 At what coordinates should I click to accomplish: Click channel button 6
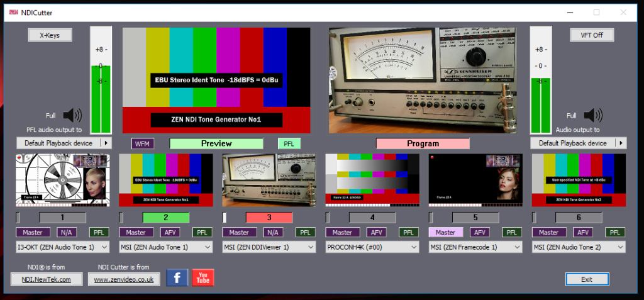tap(579, 218)
